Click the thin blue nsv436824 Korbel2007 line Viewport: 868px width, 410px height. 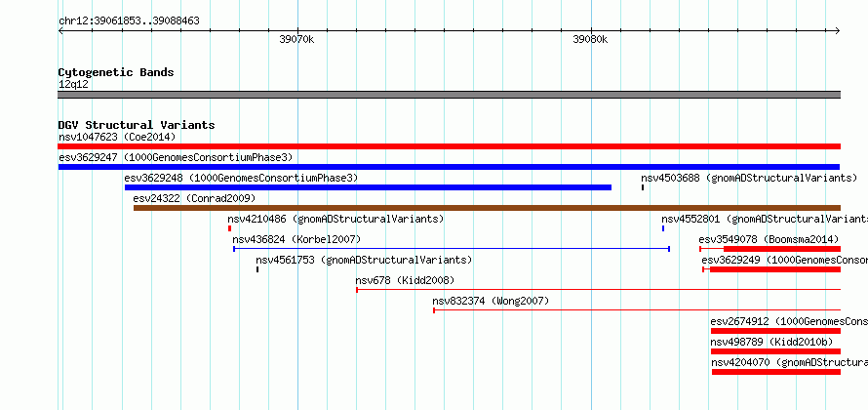[x=452, y=249]
